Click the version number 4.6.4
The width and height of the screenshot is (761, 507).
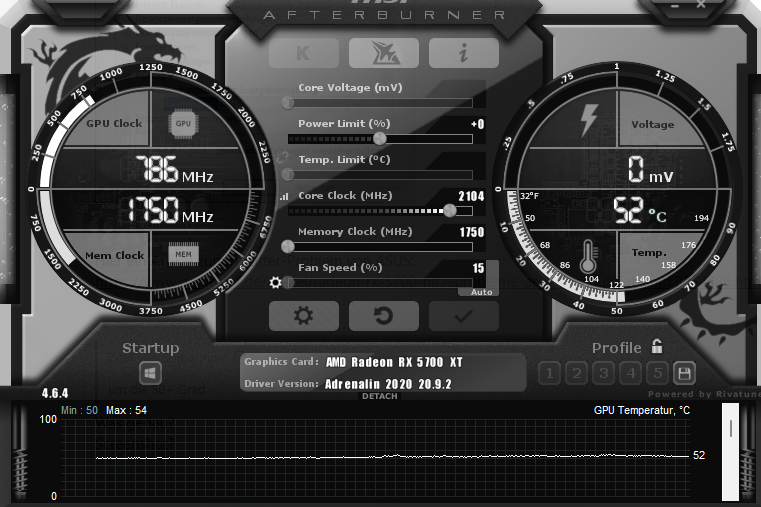coord(55,393)
